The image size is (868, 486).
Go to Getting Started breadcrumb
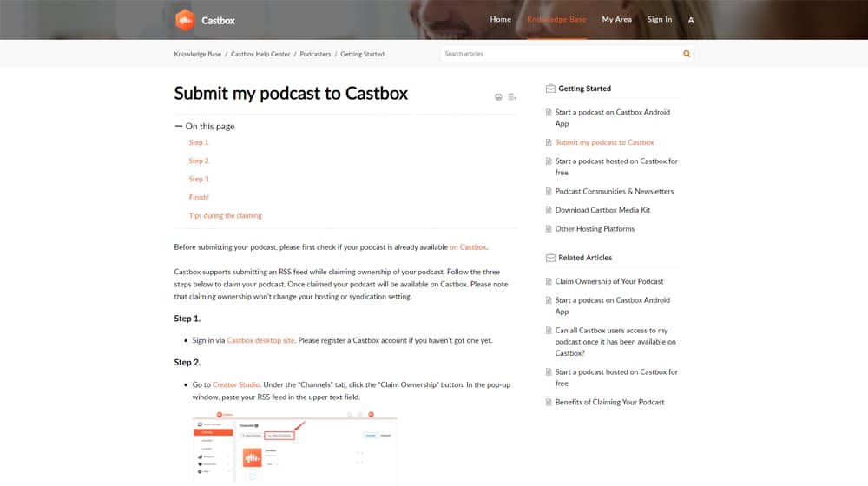click(362, 55)
